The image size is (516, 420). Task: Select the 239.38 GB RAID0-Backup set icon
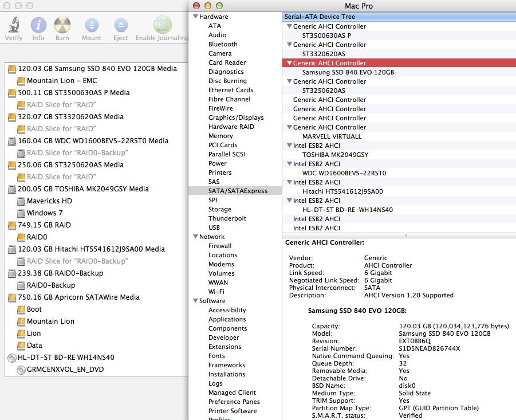[x=12, y=273]
